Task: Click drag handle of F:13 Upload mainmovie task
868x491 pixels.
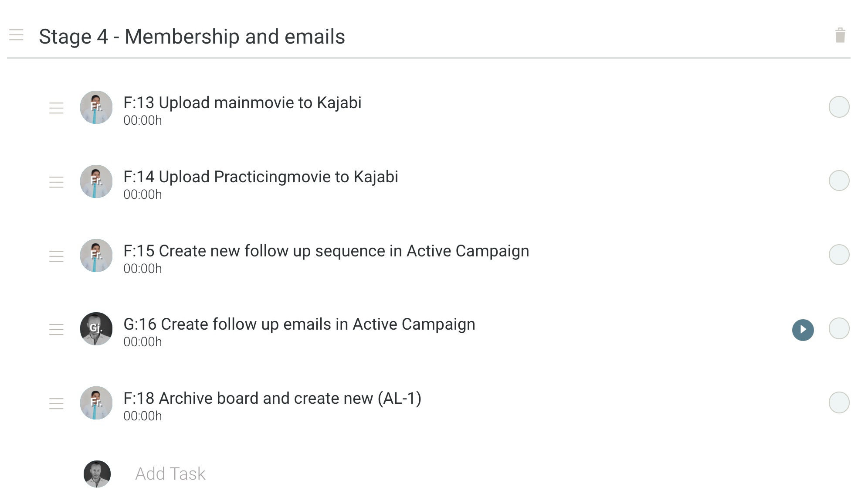Action: pos(56,108)
